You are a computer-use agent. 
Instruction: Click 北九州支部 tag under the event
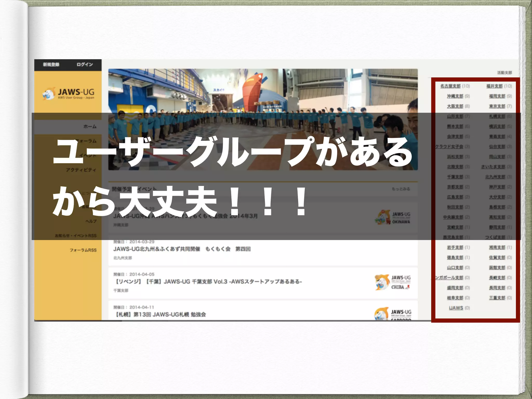tap(123, 258)
